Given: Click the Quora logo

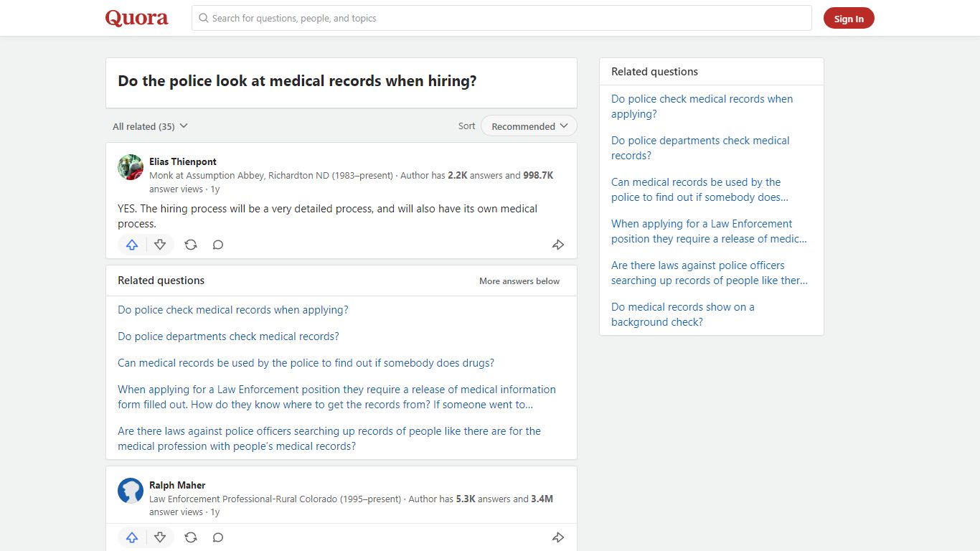Looking at the screenshot, I should pos(137,18).
